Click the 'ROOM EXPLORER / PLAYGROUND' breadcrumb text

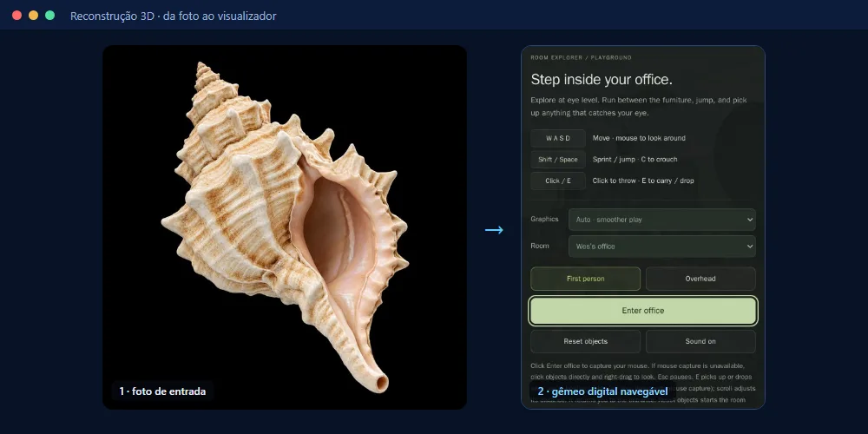point(581,57)
